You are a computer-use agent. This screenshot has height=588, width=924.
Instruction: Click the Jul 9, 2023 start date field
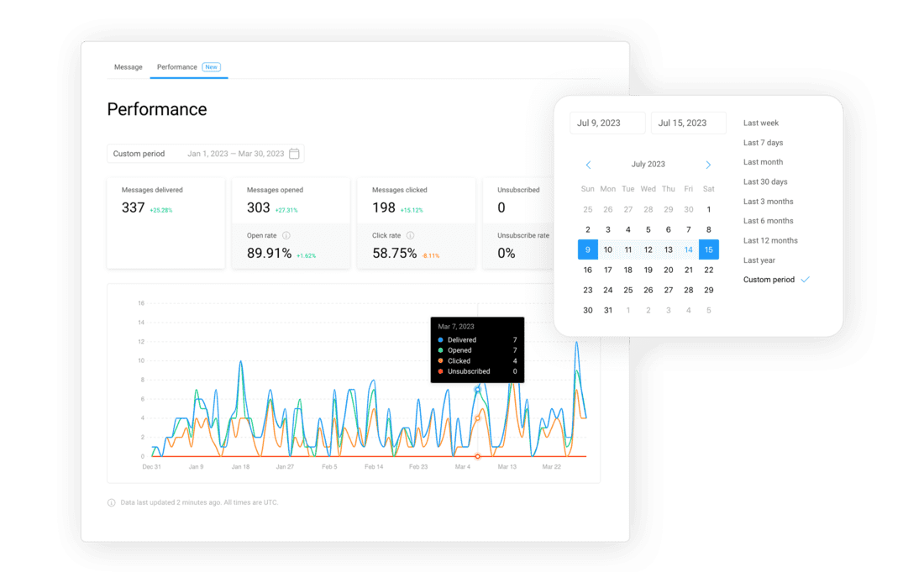(607, 123)
